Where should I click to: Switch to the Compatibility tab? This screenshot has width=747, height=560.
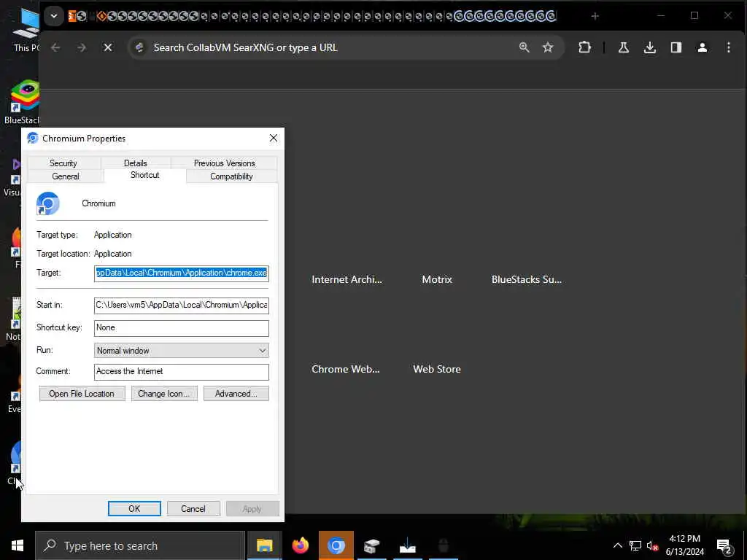(x=231, y=176)
